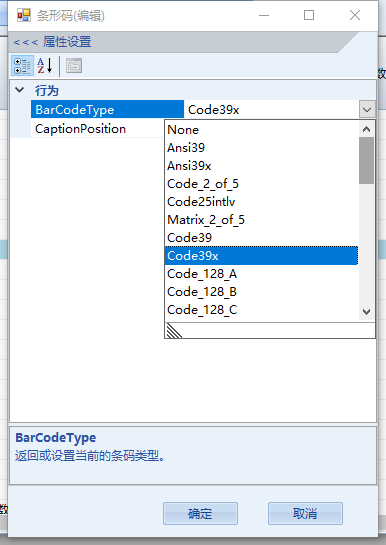This screenshot has height=545, width=386.
Task: Switch to Categorized property view
Action: click(22, 65)
